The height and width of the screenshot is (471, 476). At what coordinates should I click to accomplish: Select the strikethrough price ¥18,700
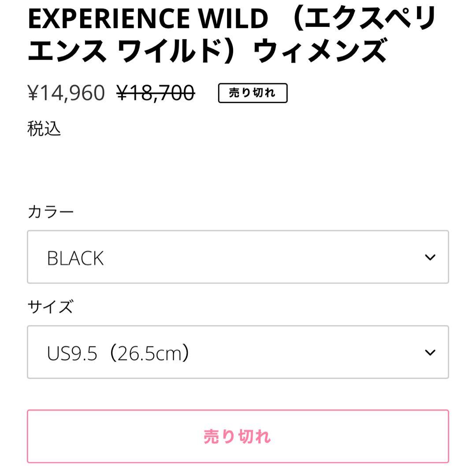point(156,93)
